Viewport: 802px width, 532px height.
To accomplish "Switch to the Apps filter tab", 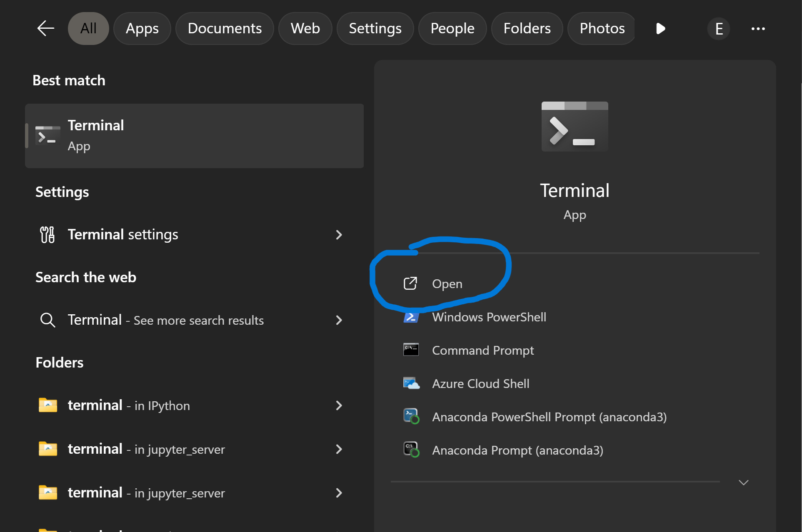I will click(x=142, y=28).
